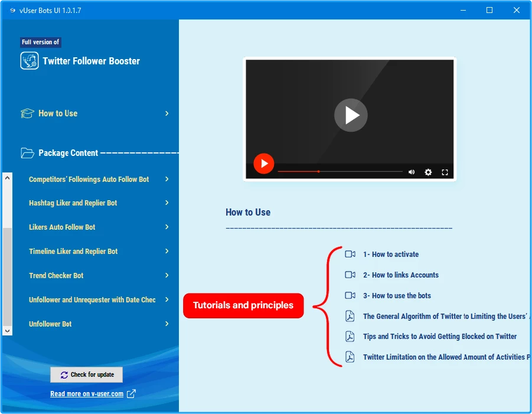Image resolution: width=532 pixels, height=414 pixels.
Task: Expand Likers Auto Follow Bot chevron
Action: point(167,227)
